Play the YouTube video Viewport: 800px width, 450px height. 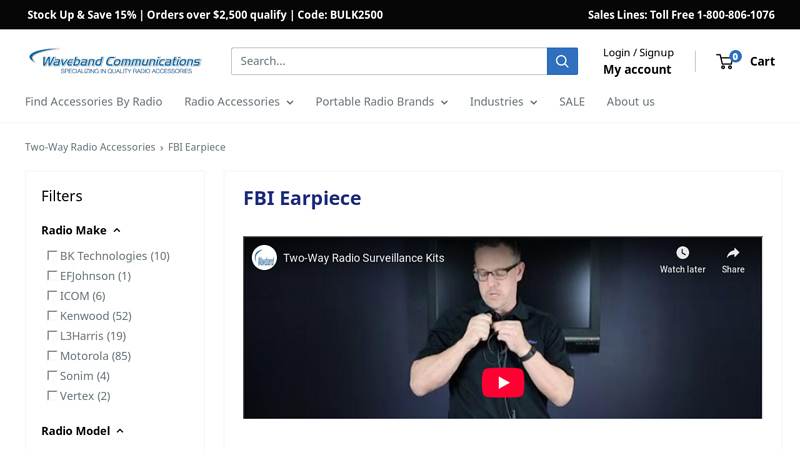click(503, 382)
